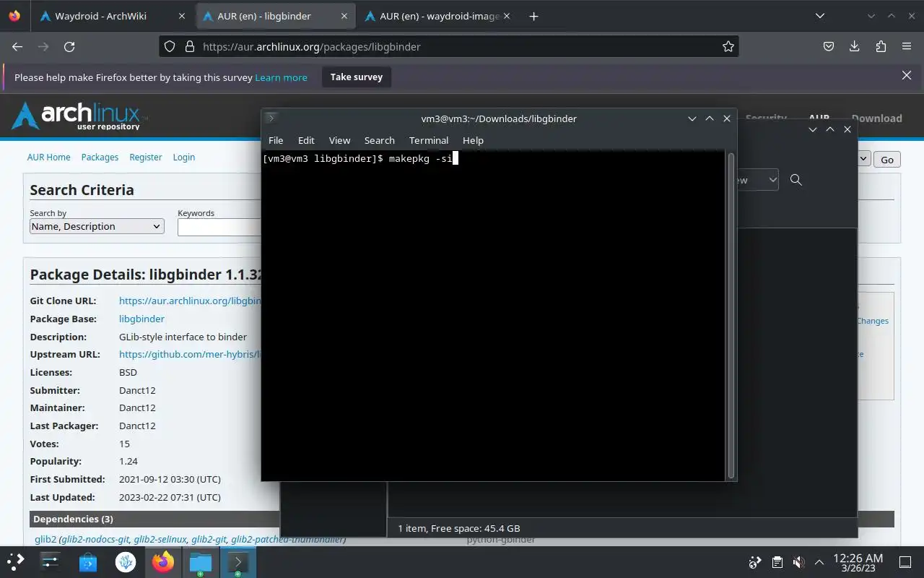Show desktop using the corner button

(905, 562)
